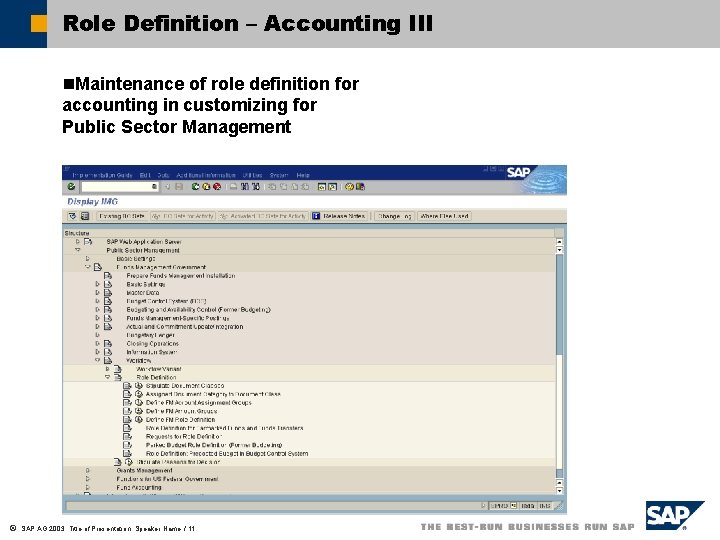Click the Change Log button
This screenshot has width=720, height=540.
394,216
